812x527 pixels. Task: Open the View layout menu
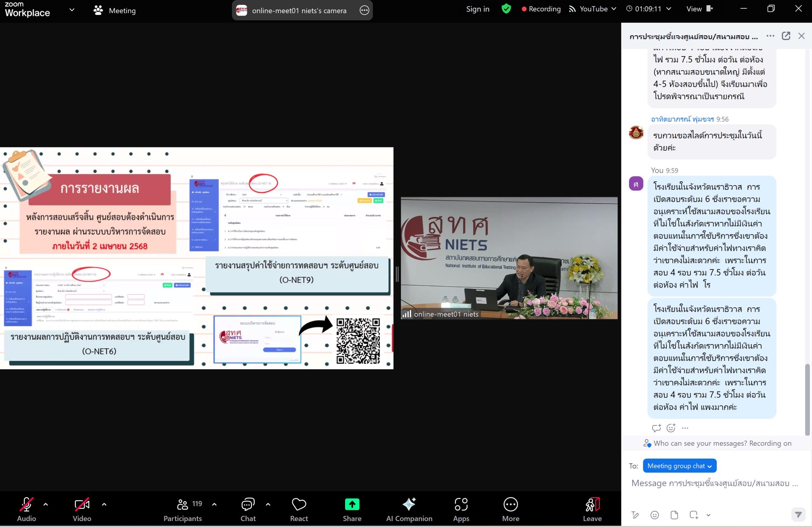click(x=699, y=9)
